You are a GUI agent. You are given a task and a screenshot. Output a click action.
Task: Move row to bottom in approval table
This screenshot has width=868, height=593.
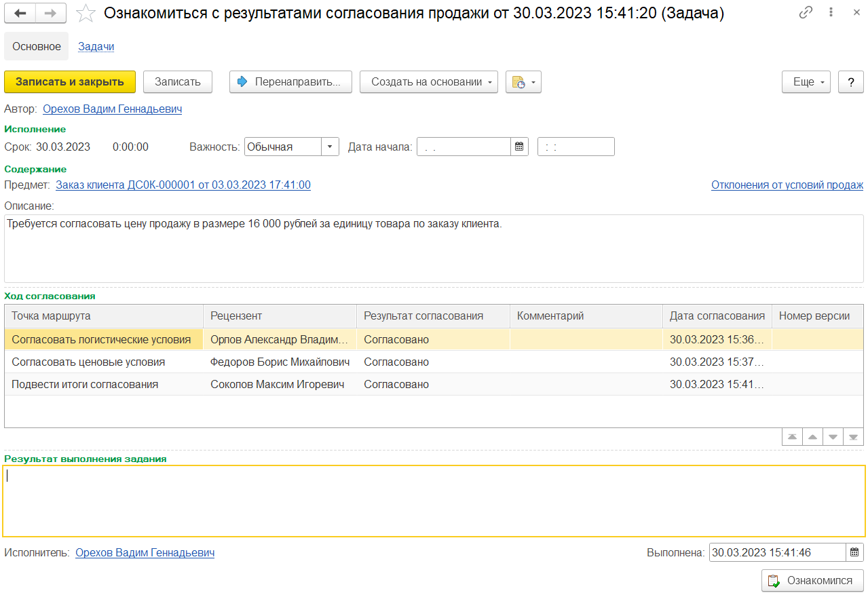click(854, 437)
